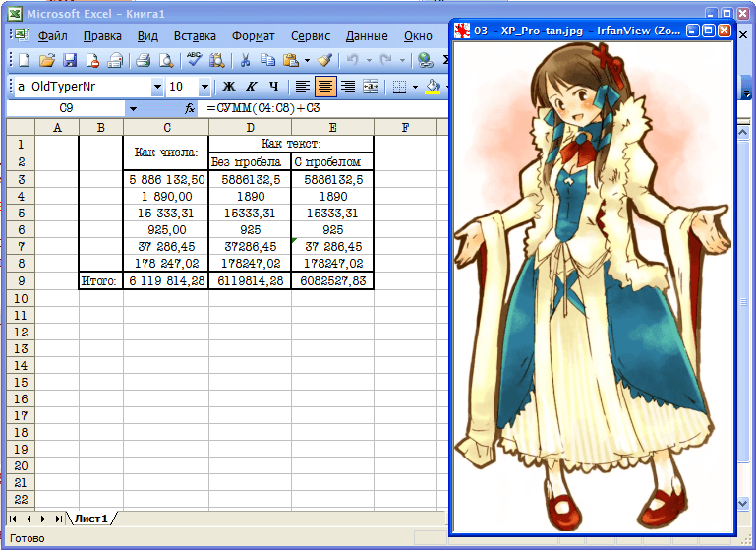The height and width of the screenshot is (550, 756).
Task: Select column F header
Action: (x=405, y=127)
